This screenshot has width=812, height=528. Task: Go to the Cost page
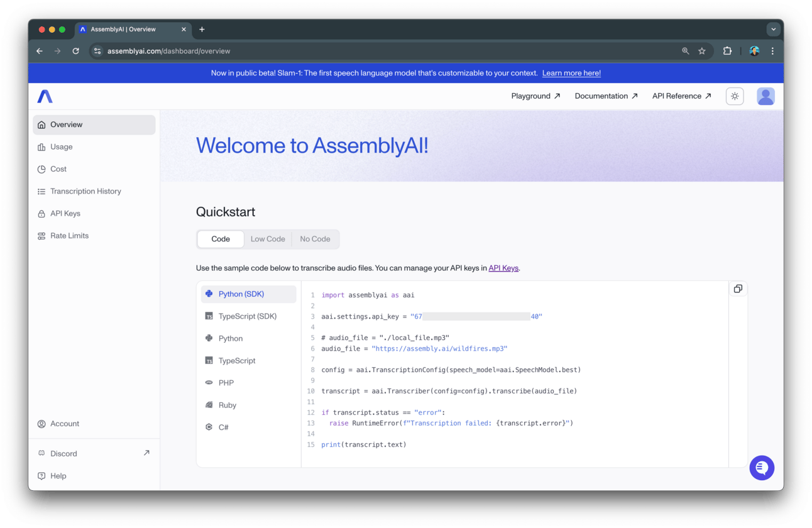[x=94, y=169]
